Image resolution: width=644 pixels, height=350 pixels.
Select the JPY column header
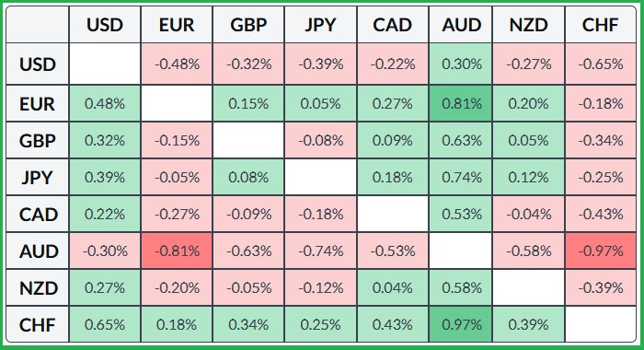point(321,25)
